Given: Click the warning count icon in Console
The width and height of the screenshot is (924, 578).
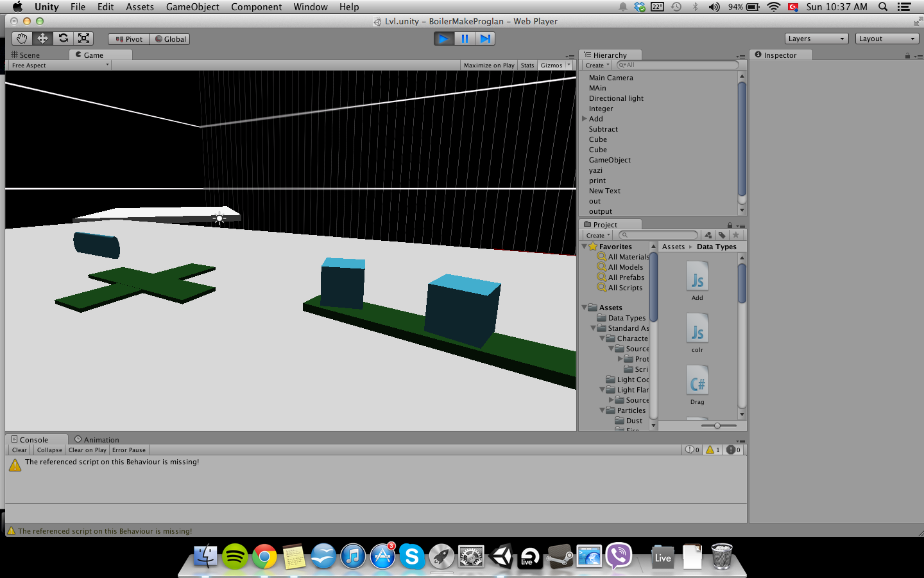Looking at the screenshot, I should [x=713, y=450].
